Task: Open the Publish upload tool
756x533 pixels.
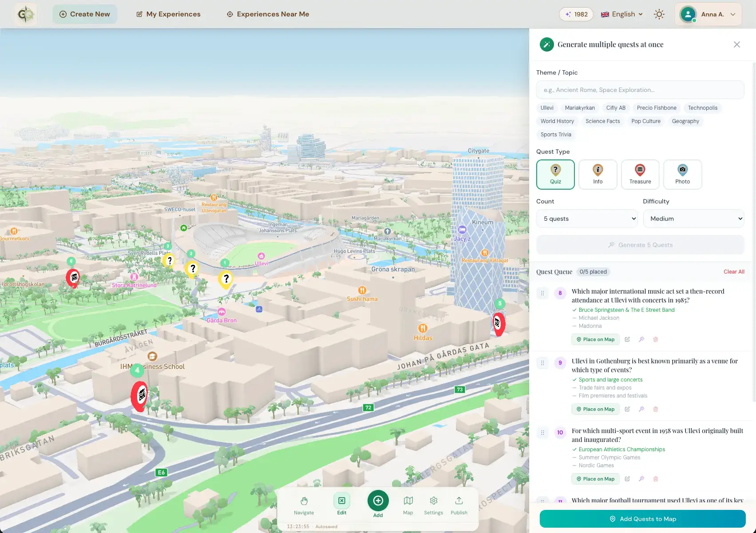Action: 459,505
